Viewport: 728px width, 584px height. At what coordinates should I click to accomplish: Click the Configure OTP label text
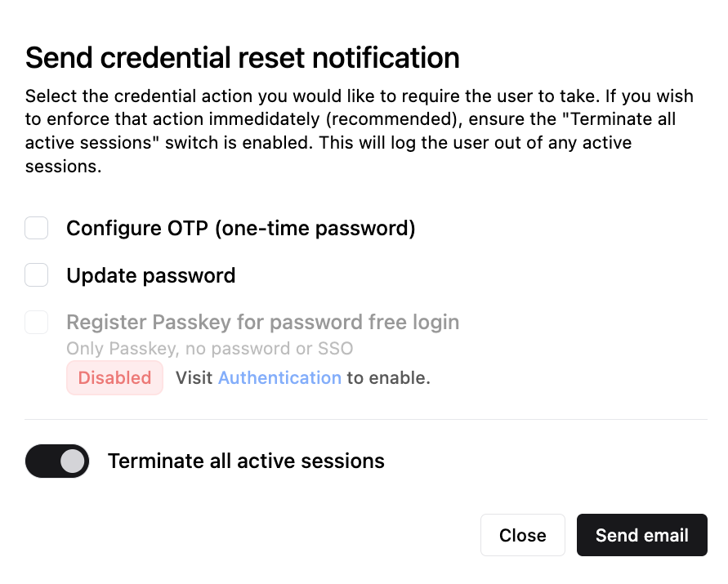coord(240,228)
